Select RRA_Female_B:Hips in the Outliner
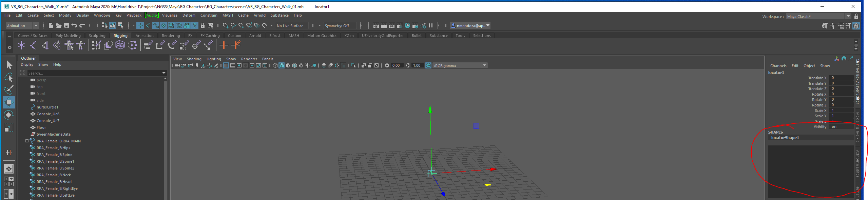 53,148
